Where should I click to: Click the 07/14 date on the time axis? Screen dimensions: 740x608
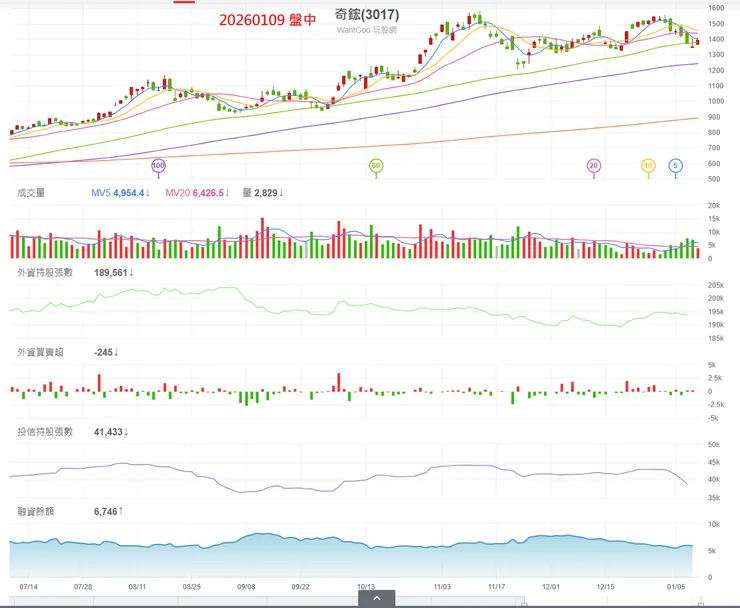click(28, 587)
